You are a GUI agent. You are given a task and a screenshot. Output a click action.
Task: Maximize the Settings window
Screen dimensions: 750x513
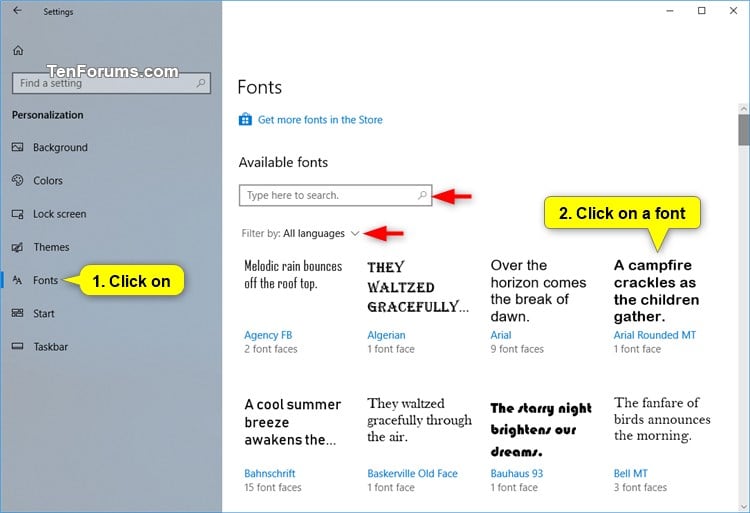[x=701, y=11]
